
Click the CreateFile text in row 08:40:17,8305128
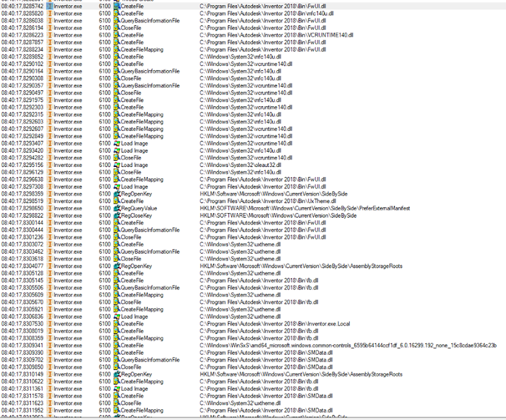[x=132, y=273]
